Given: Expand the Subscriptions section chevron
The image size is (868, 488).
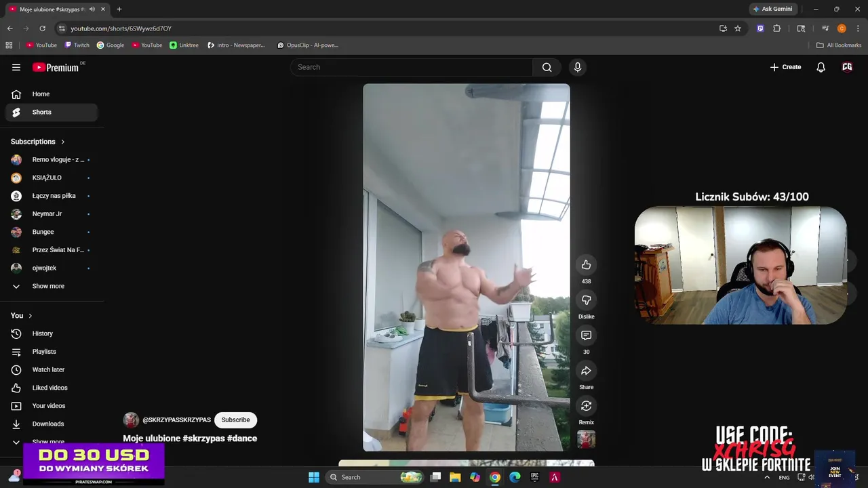Looking at the screenshot, I should coord(63,142).
